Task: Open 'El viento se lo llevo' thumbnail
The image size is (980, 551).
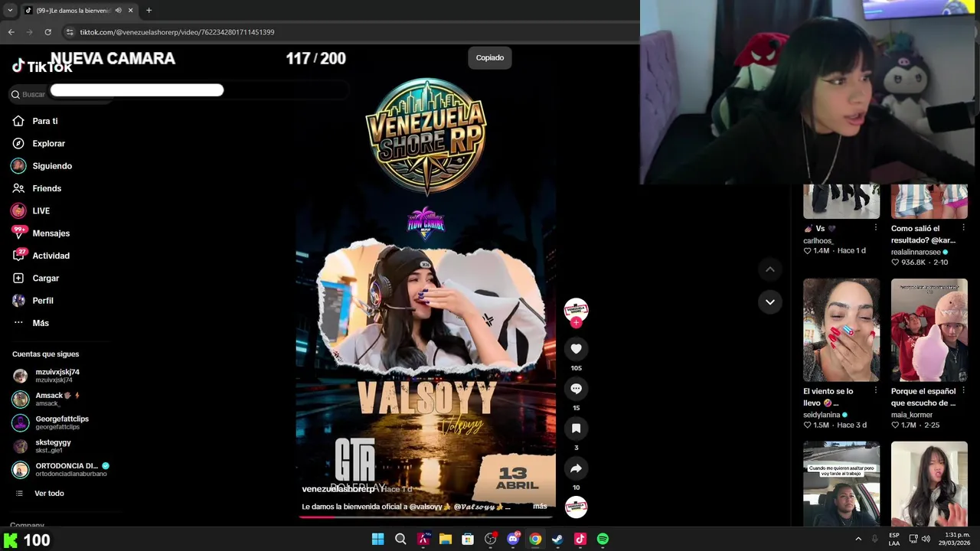Action: click(841, 330)
